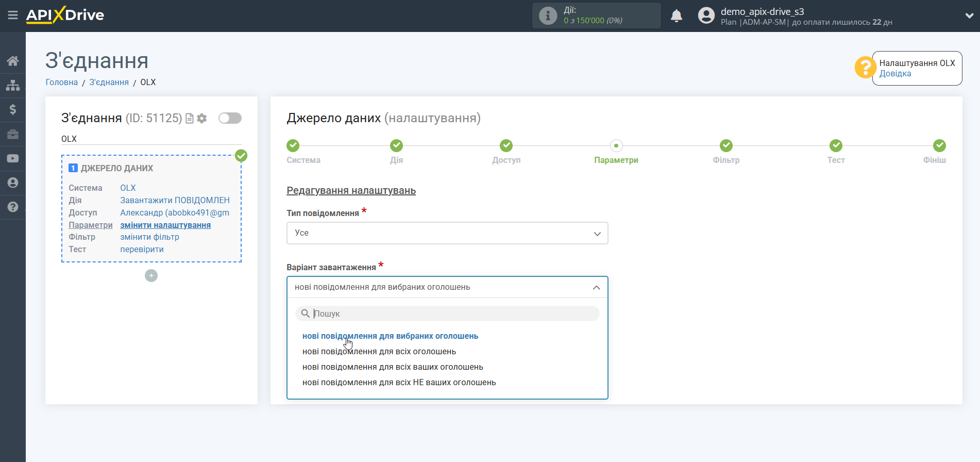Go to the Дія step
The width and height of the screenshot is (980, 462).
click(x=396, y=146)
